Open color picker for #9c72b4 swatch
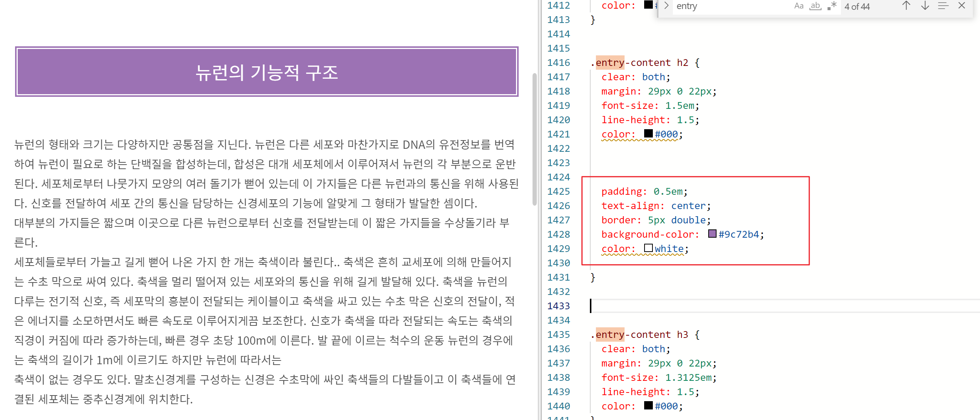Viewport: 980px width, 420px height. (x=712, y=234)
